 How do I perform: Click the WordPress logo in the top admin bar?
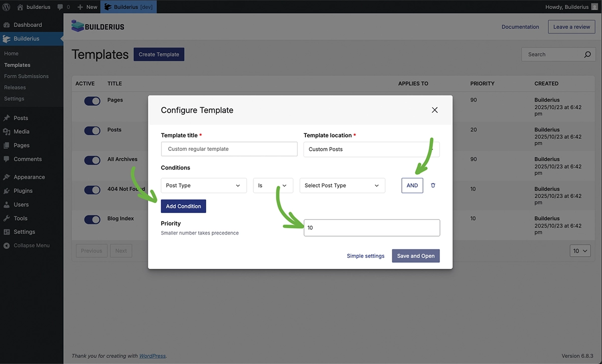click(7, 7)
